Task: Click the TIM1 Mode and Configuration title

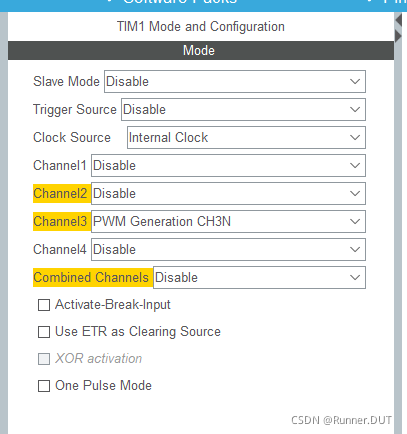Action: tap(201, 27)
